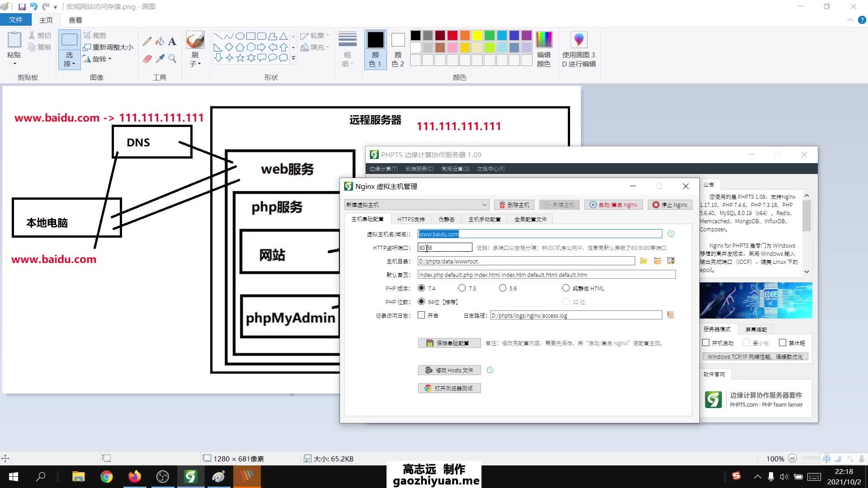Select the Pencil tool in Paint

(147, 41)
